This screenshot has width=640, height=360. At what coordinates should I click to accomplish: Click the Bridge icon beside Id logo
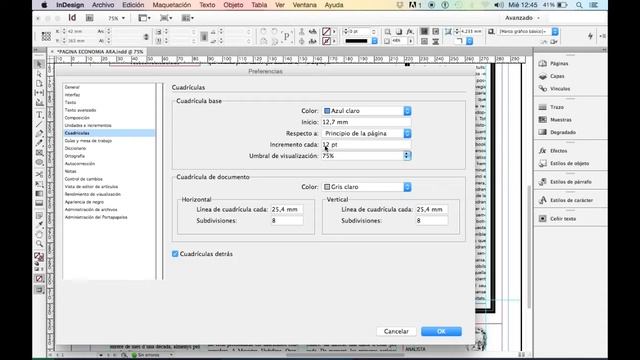[90, 18]
